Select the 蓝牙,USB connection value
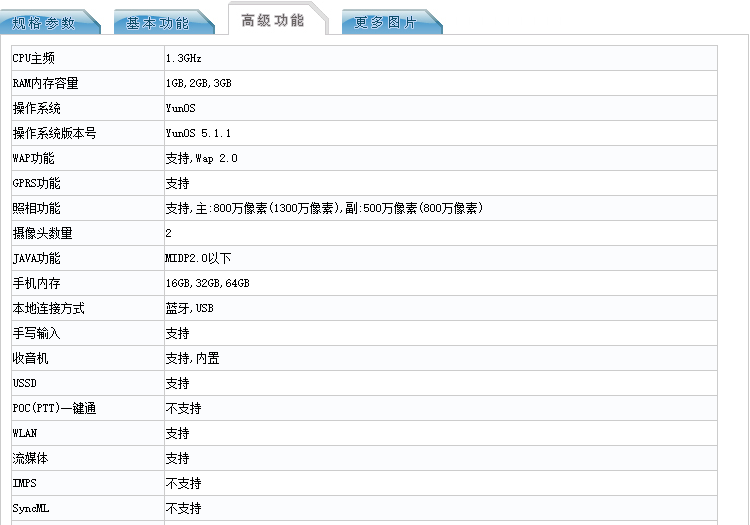The image size is (750, 525). 189,309
